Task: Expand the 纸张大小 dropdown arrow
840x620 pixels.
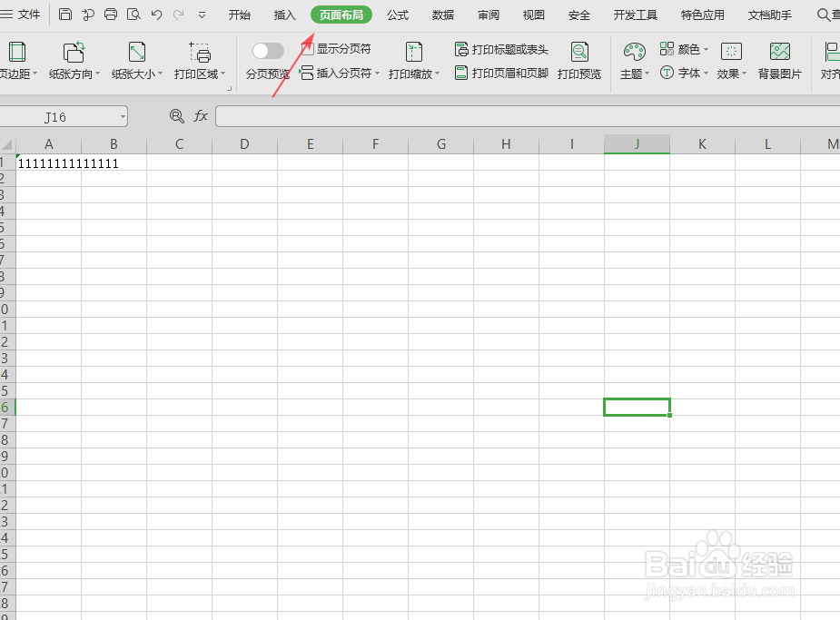Action: click(160, 74)
